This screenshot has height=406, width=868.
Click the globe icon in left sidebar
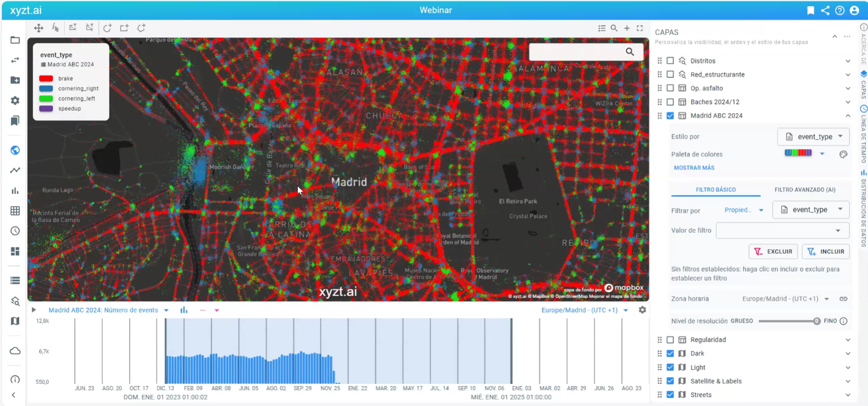tap(15, 150)
